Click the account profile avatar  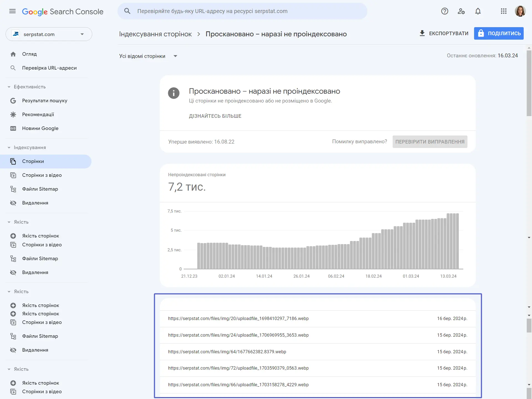(x=520, y=11)
